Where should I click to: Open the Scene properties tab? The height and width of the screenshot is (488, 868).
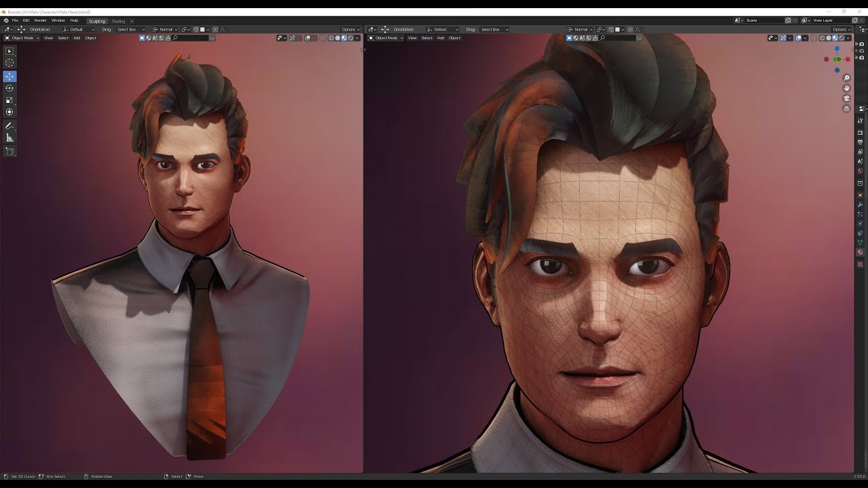point(860,161)
